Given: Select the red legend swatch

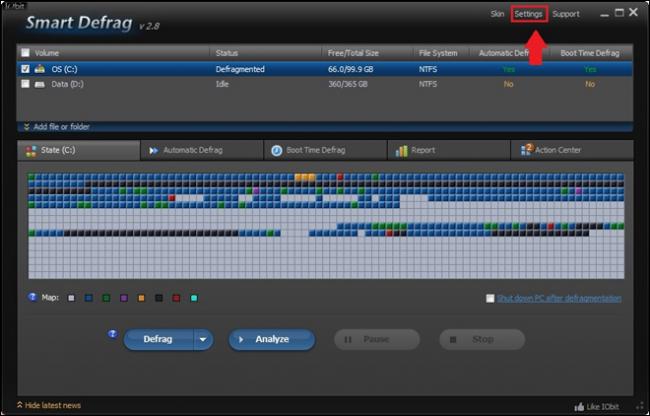Looking at the screenshot, I should pyautogui.click(x=176, y=298).
